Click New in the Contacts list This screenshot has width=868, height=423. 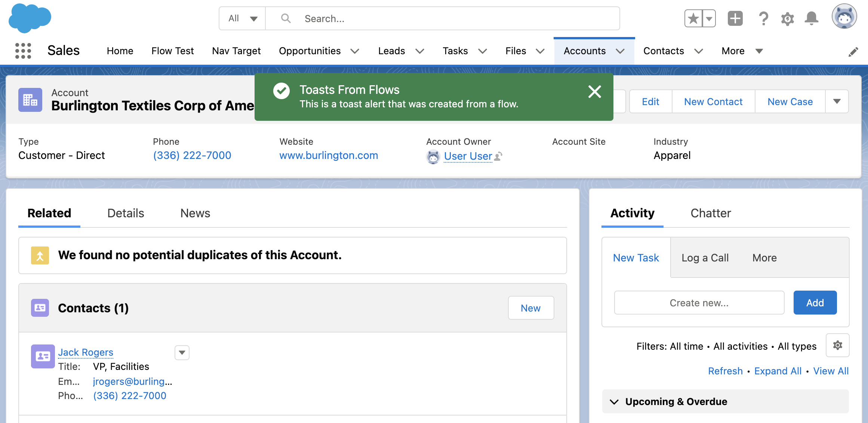531,308
